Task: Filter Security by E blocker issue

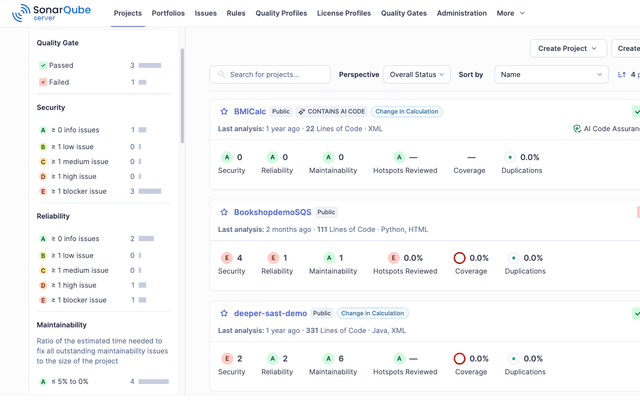Action: pos(100,191)
